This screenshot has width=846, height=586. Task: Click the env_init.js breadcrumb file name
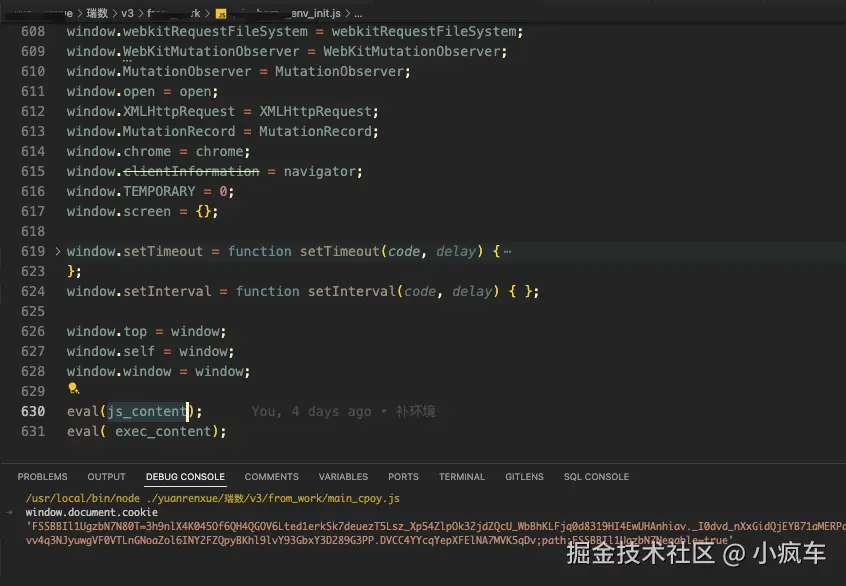pyautogui.click(x=316, y=13)
